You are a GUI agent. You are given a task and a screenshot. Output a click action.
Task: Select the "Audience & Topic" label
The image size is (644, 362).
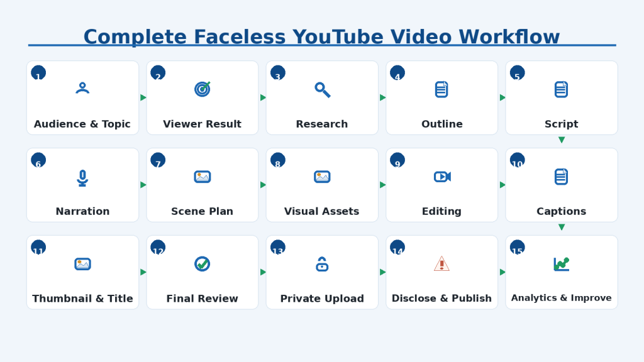tap(82, 124)
